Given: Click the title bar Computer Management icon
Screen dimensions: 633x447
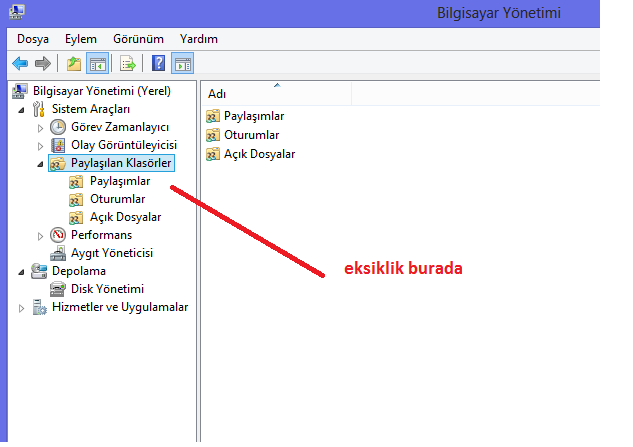Looking at the screenshot, I should coord(17,12).
